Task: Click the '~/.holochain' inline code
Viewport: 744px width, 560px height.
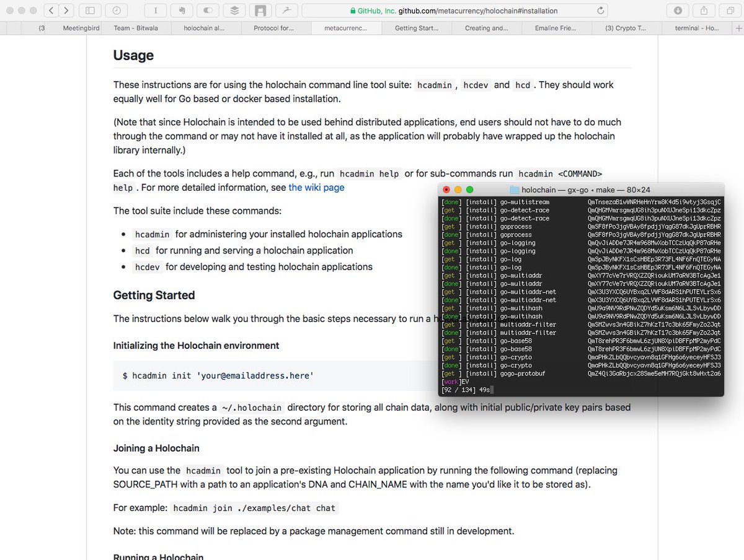Action: [252, 408]
